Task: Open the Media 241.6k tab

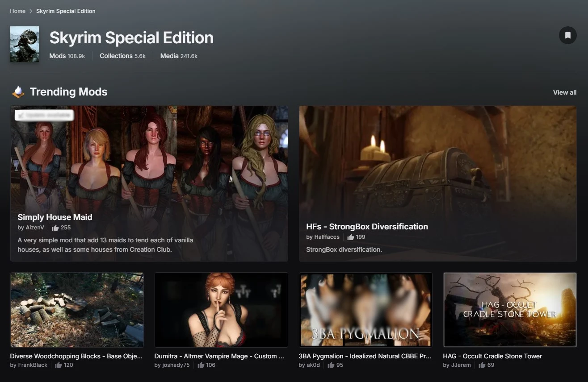Action: click(179, 56)
